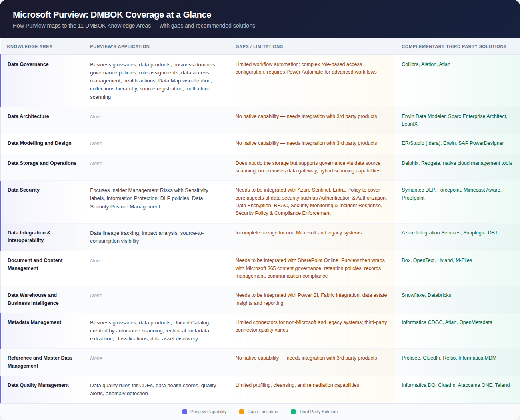Click the 'PURVIEW'S APPLICATION' column header
Screen dimensions: 520x420
pyautogui.click(x=120, y=46)
